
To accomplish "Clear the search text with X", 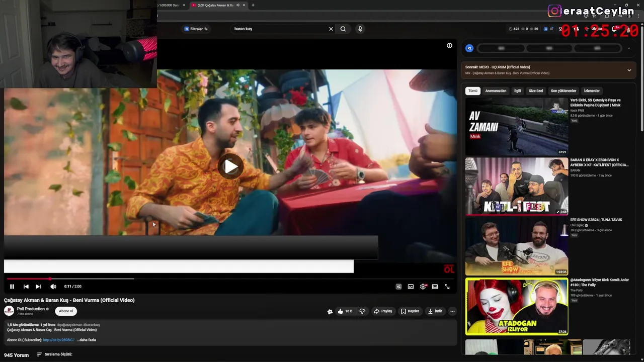I will [x=331, y=29].
